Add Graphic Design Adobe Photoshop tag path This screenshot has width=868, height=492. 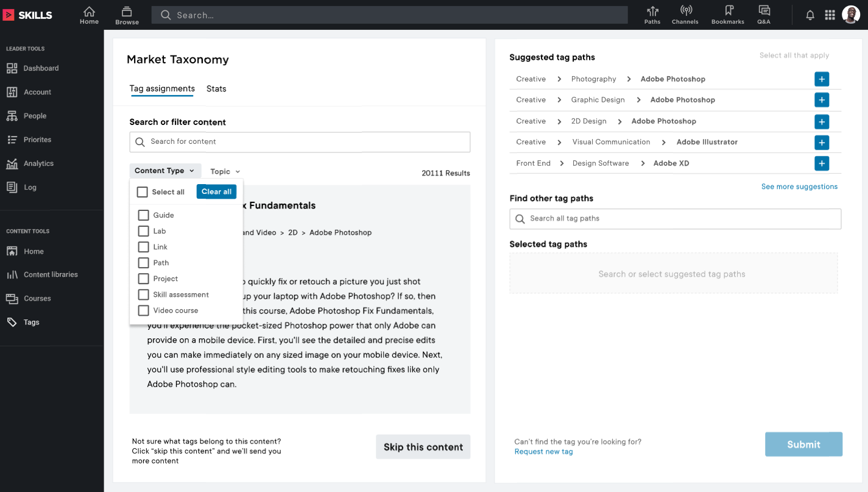[822, 100]
